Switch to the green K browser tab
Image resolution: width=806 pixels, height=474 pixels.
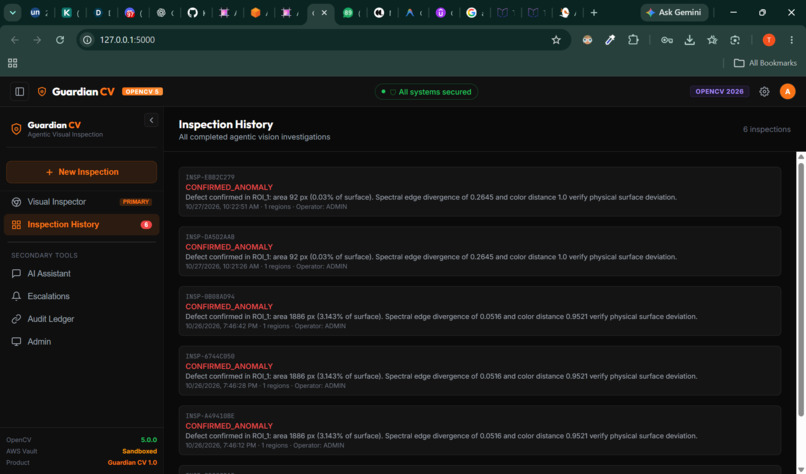click(x=67, y=13)
